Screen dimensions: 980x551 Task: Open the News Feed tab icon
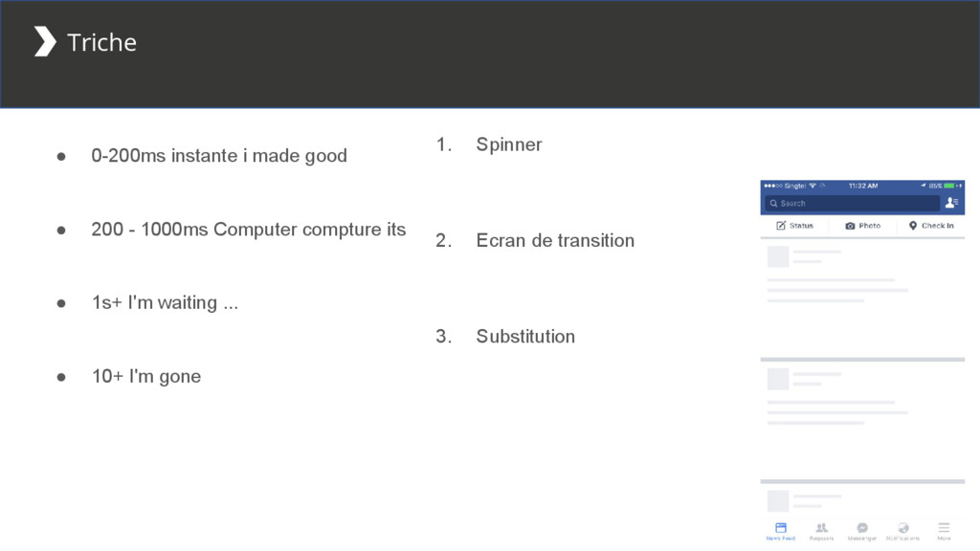tap(781, 528)
